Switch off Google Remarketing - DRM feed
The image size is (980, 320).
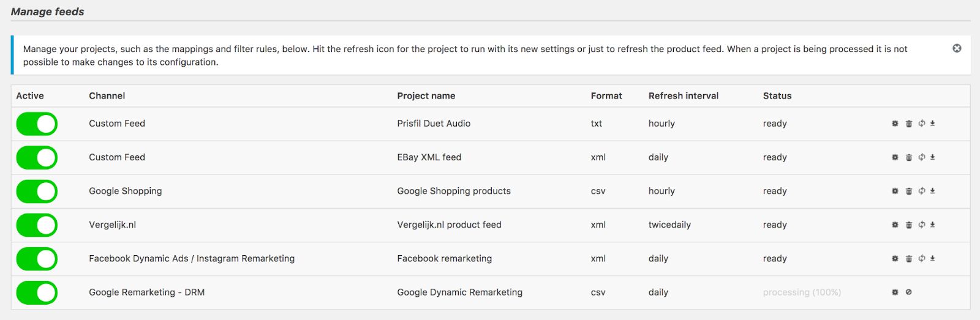[x=37, y=292]
